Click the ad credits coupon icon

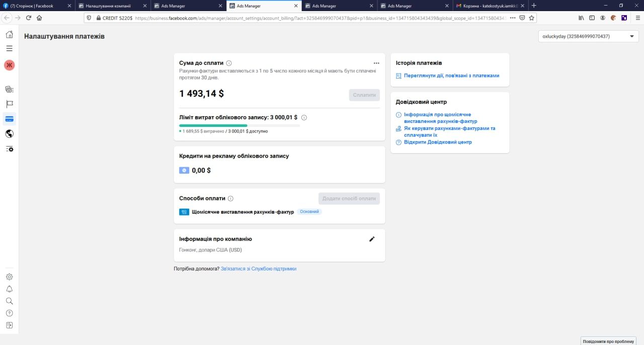click(x=184, y=170)
